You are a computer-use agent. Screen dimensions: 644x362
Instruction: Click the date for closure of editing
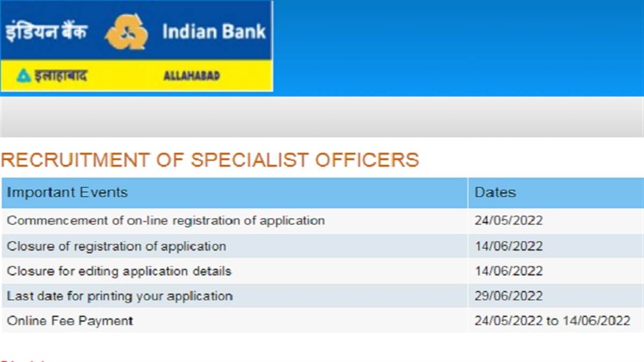point(508,271)
